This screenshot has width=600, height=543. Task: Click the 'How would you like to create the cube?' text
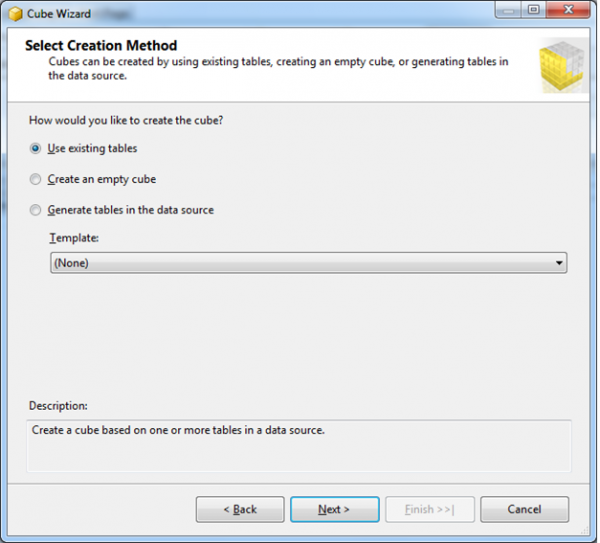pos(126,121)
